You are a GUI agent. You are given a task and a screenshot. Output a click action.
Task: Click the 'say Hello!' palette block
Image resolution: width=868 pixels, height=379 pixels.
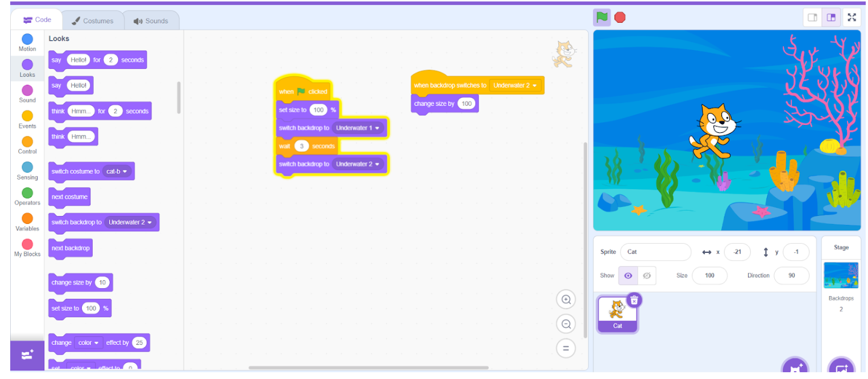(x=71, y=85)
